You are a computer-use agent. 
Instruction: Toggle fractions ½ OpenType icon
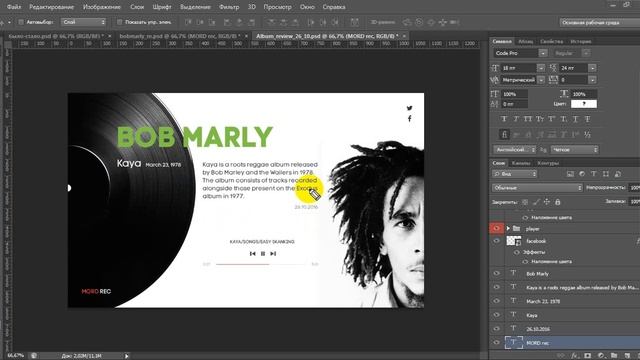point(587,134)
